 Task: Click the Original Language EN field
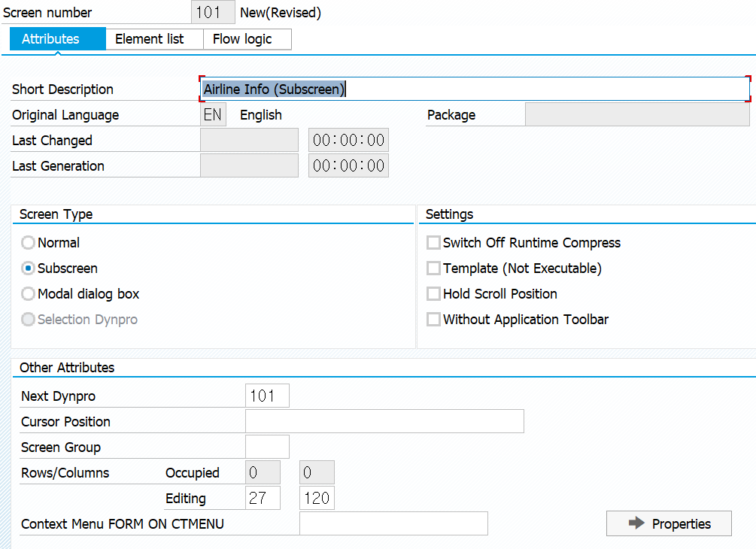pos(213,115)
